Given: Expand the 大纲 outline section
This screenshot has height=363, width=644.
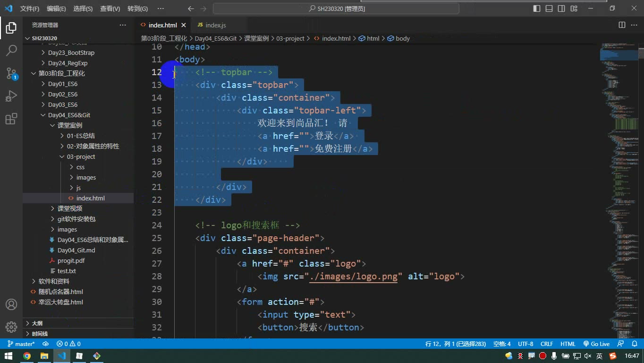Looking at the screenshot, I should tap(78, 323).
